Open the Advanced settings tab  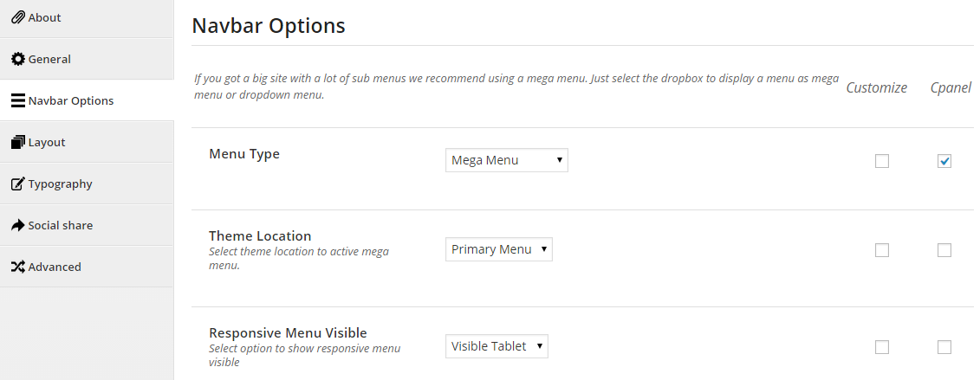click(87, 267)
